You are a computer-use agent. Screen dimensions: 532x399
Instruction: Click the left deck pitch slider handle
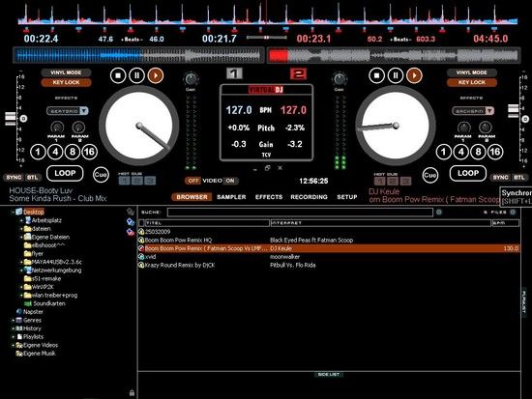pyautogui.click(x=11, y=119)
